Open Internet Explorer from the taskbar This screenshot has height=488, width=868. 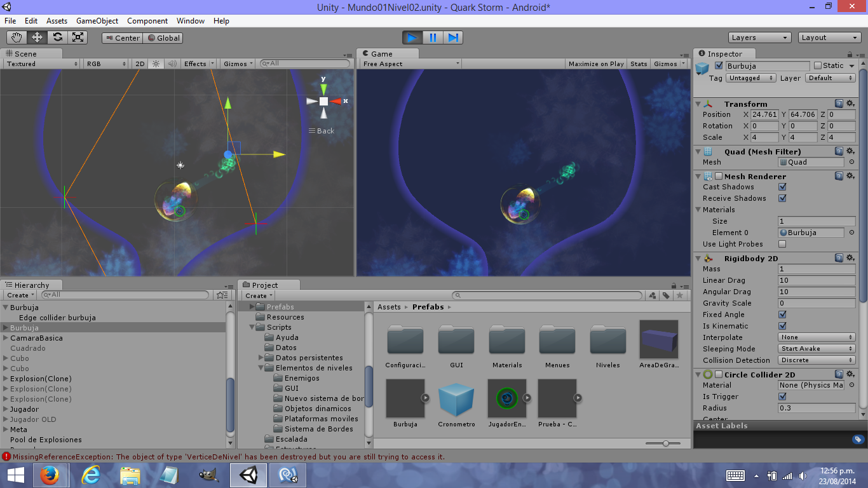click(91, 475)
